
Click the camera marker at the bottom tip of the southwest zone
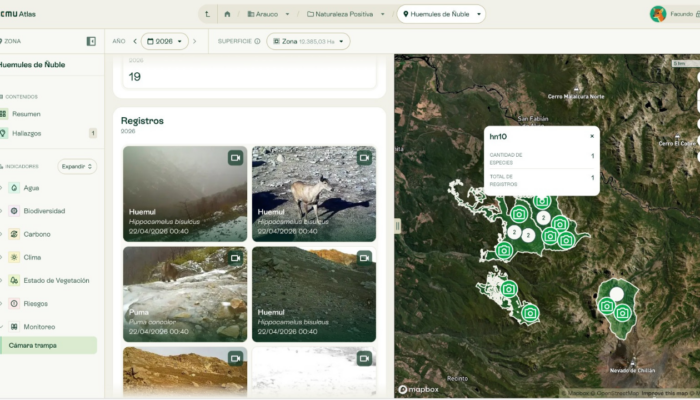point(530,312)
